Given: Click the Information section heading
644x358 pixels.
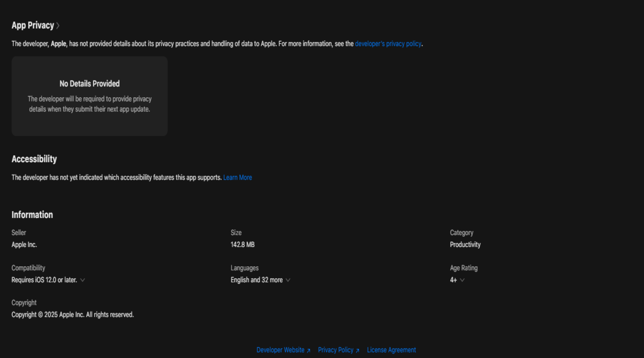Looking at the screenshot, I should (32, 215).
